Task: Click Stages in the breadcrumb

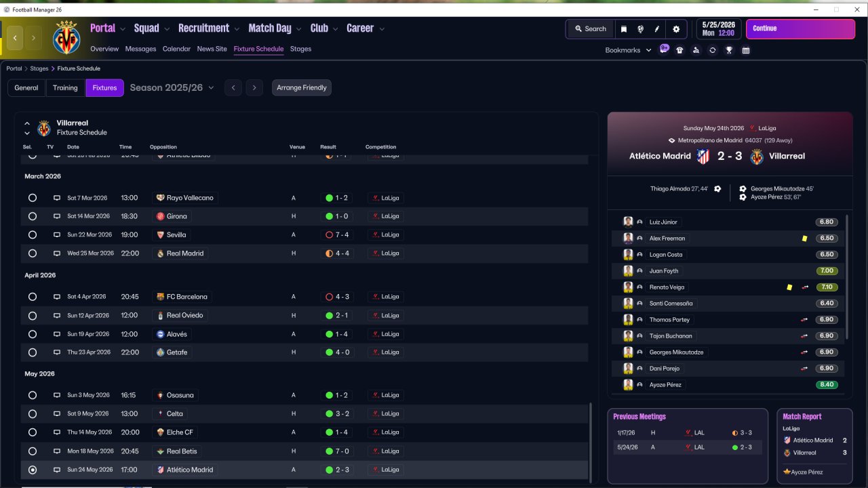Action: [39, 68]
